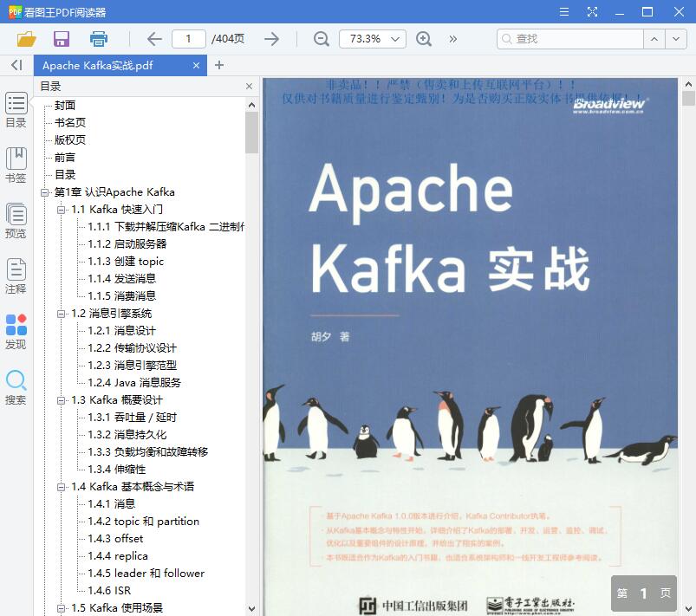Open section 1.2.2 传输协议设计
The height and width of the screenshot is (616, 696).
[133, 348]
